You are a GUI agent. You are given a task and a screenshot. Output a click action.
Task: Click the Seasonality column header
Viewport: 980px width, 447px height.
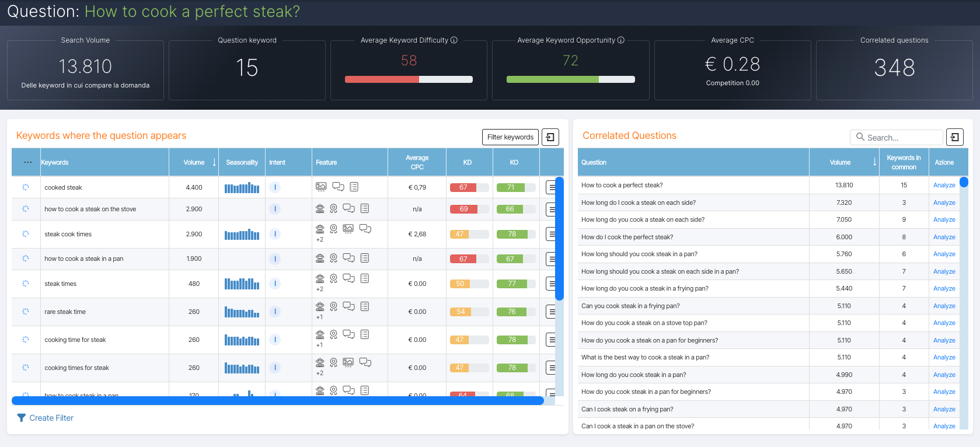coord(242,162)
